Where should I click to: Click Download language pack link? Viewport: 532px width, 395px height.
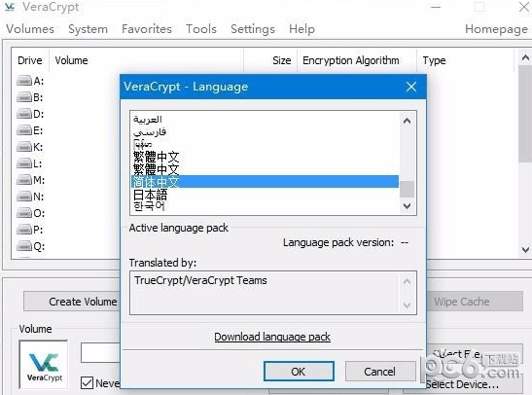click(272, 337)
